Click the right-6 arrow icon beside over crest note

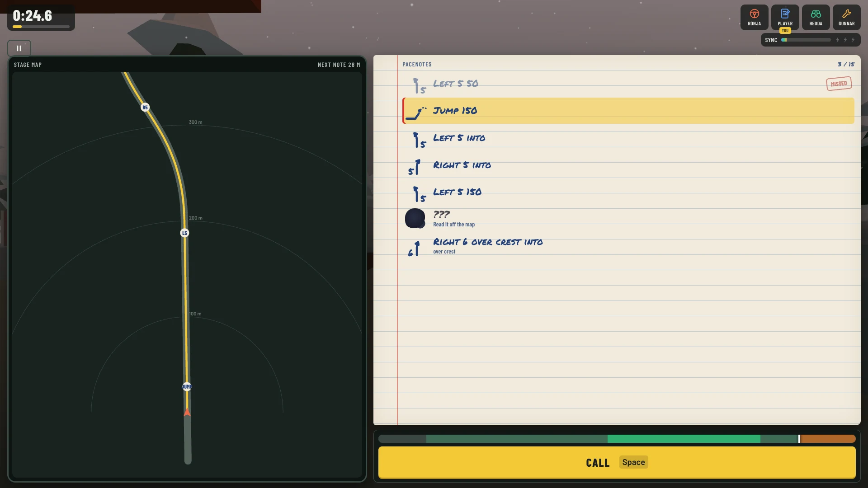(414, 249)
